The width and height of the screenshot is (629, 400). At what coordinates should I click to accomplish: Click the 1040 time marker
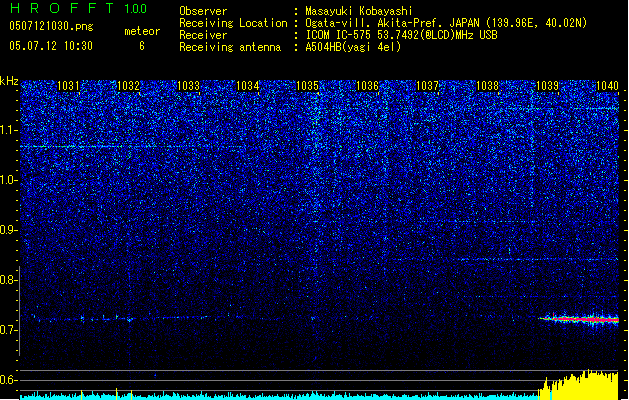pyautogui.click(x=607, y=86)
